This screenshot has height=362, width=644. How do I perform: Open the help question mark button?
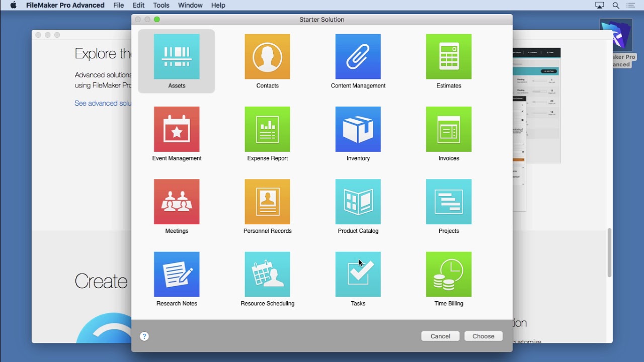pyautogui.click(x=144, y=336)
